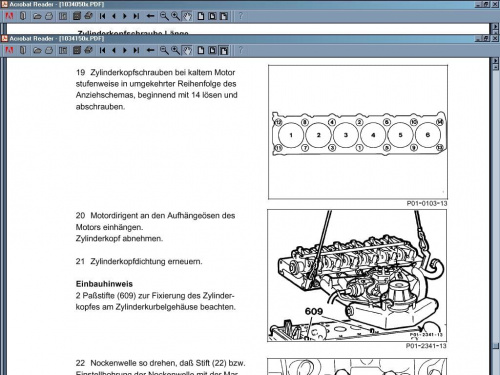500x375 pixels.
Task: Jump to first page in 1034150x.PDF window
Action: tap(102, 50)
